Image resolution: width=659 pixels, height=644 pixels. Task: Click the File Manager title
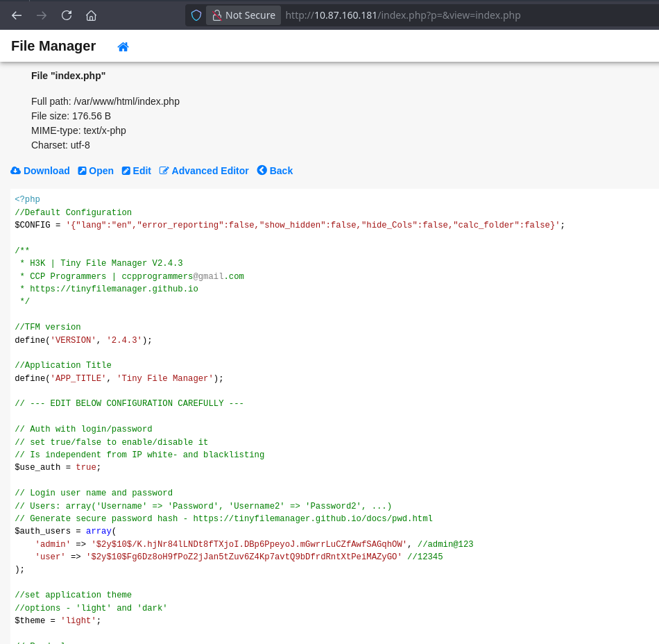coord(53,46)
